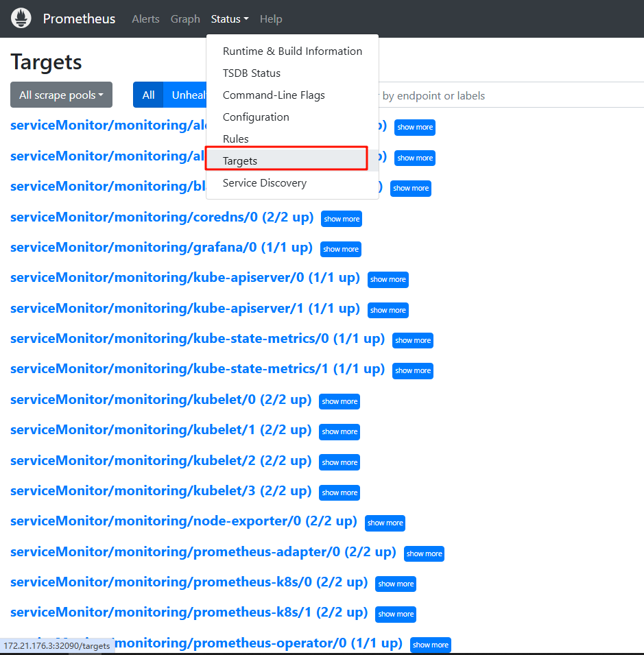Focus the filter by endpoint or labels field
The image size is (644, 655).
pos(511,95)
